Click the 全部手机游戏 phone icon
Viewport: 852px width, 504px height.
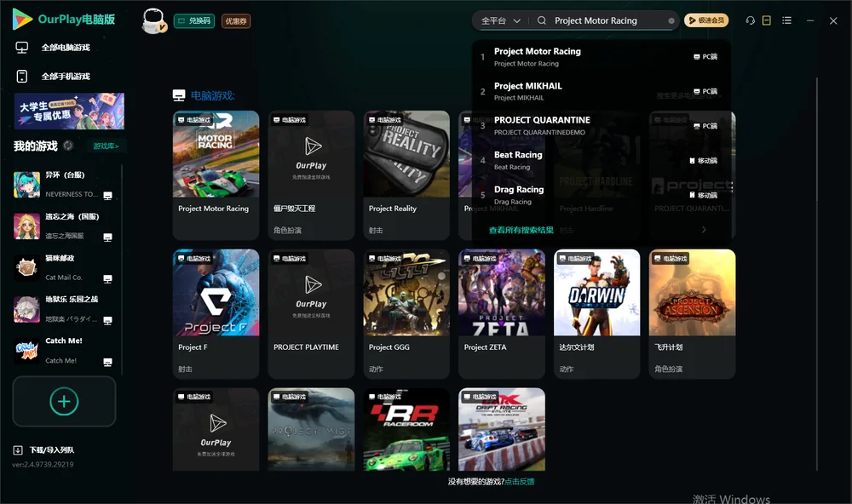tap(22, 77)
